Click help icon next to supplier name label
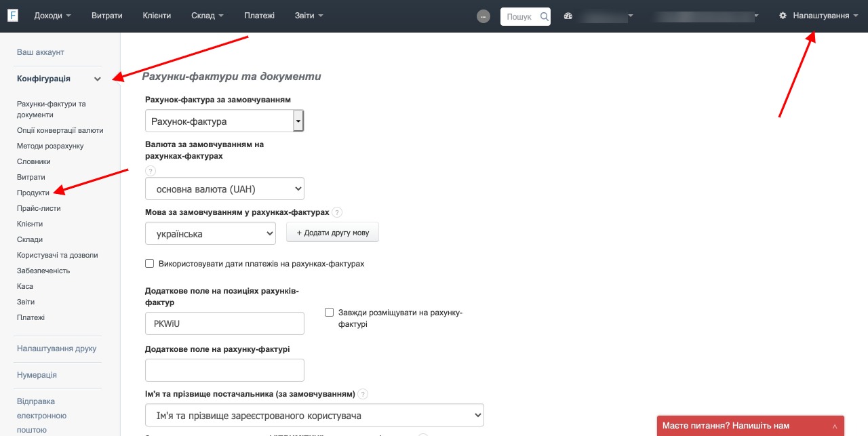Image resolution: width=868 pixels, height=436 pixels. click(x=363, y=394)
